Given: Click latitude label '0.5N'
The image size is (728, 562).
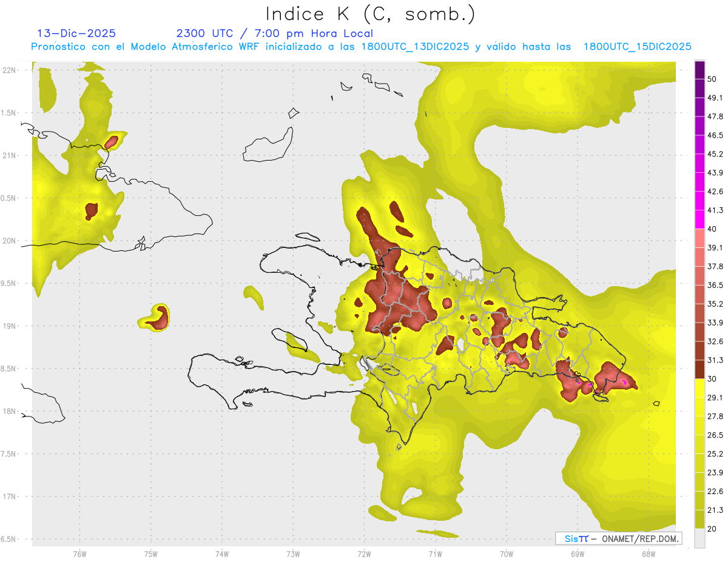Looking at the screenshot, I should (x=9, y=198).
